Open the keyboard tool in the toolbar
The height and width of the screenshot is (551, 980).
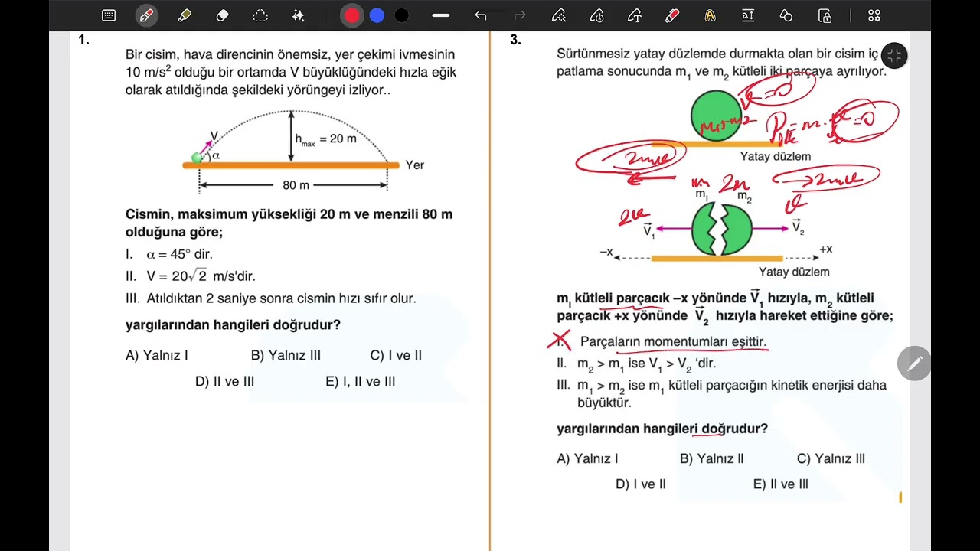109,15
